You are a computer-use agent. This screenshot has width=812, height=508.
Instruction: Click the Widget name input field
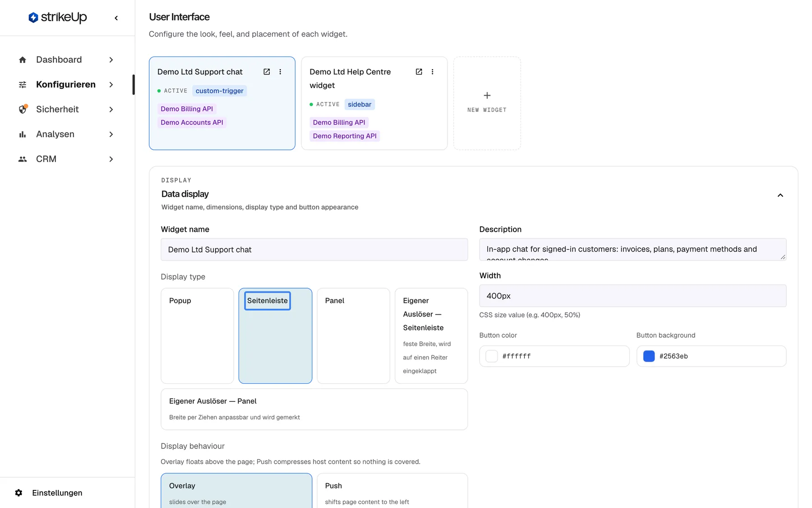pyautogui.click(x=314, y=249)
